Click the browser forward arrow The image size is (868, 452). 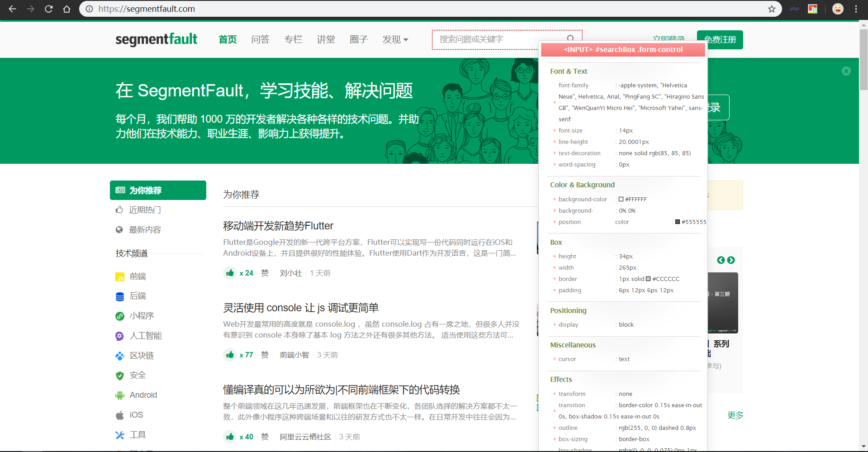pyautogui.click(x=30, y=9)
